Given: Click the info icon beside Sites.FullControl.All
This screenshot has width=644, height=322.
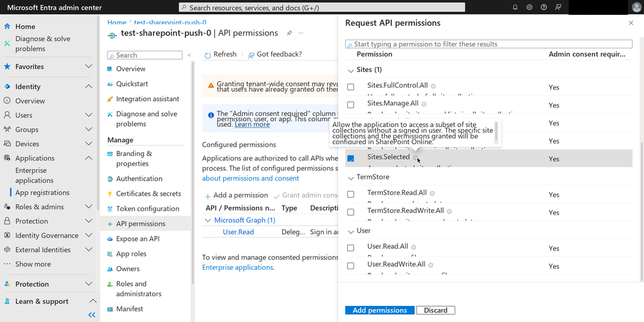Looking at the screenshot, I should tap(433, 86).
